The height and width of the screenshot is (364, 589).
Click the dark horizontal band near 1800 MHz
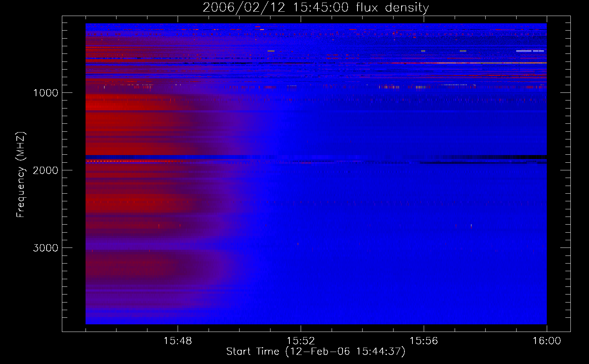(x=316, y=157)
